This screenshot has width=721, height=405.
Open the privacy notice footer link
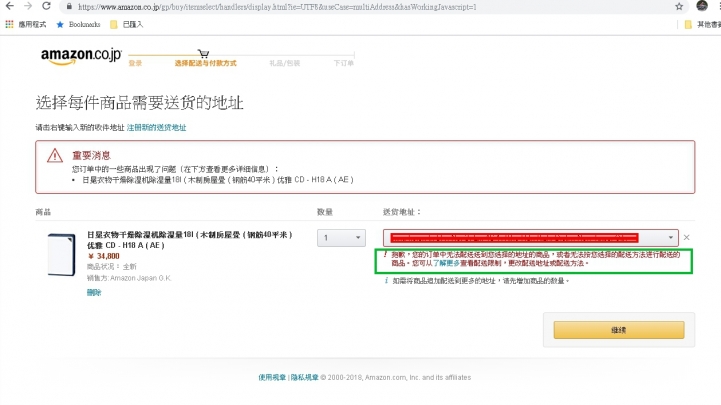[x=304, y=377]
